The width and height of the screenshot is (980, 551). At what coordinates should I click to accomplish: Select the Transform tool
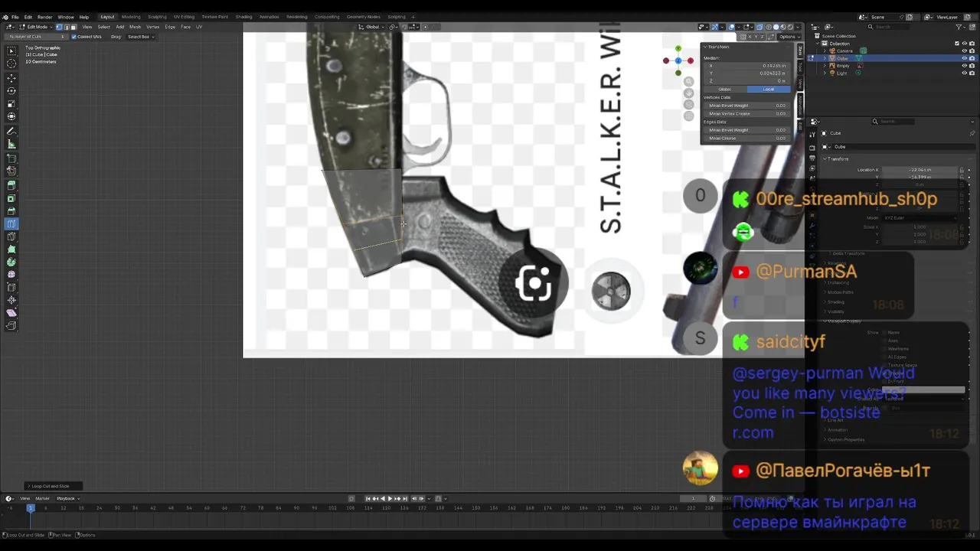(x=11, y=117)
